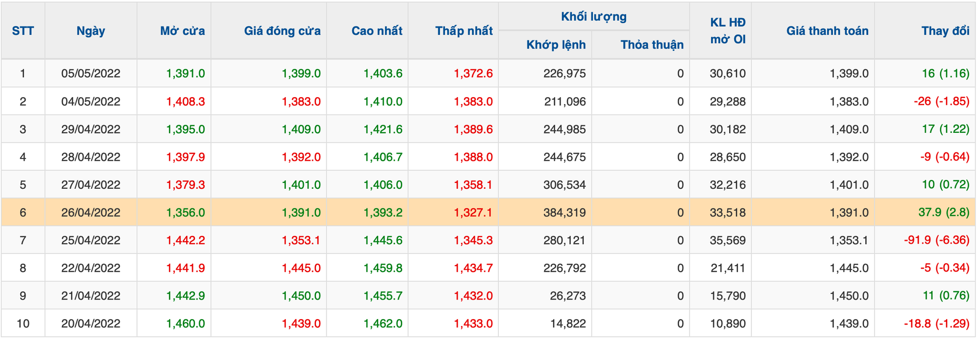Click the STT column header

23,31
